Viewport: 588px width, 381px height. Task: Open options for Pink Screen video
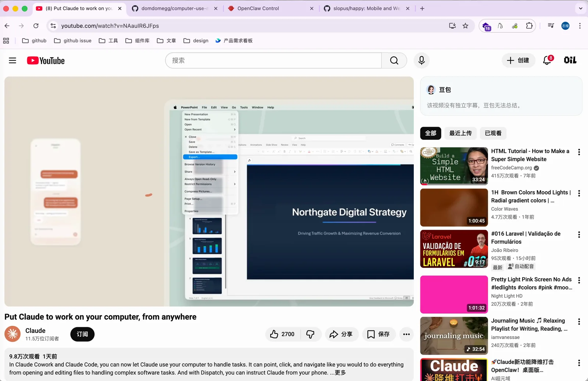tap(579, 280)
